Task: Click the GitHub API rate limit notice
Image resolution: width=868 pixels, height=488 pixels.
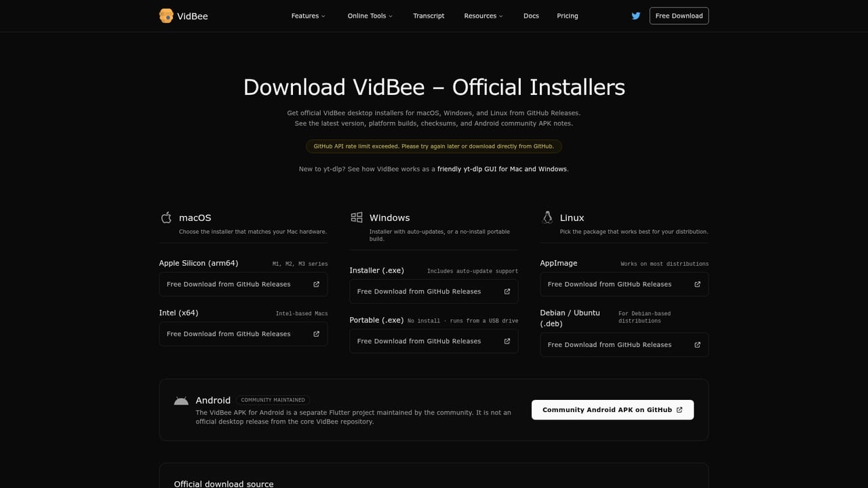Action: click(434, 146)
